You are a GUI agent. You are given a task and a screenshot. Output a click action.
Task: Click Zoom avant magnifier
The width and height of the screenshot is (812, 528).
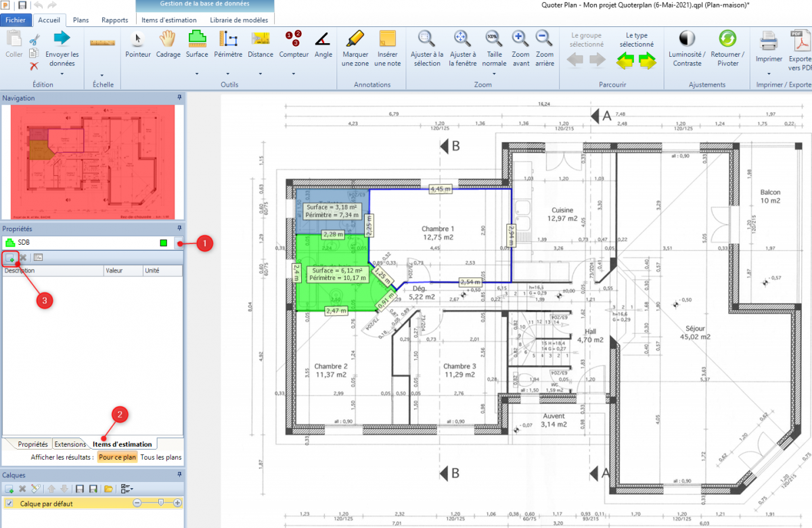pyautogui.click(x=520, y=47)
